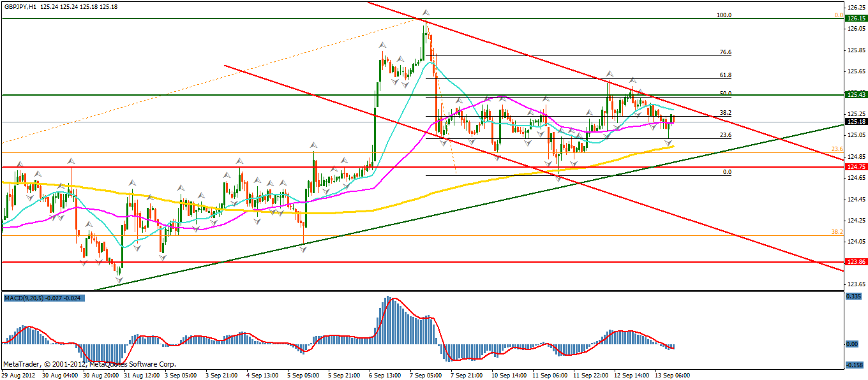868x380 pixels.
Task: Click the 29 Aug 2012 date label
Action: [19, 375]
